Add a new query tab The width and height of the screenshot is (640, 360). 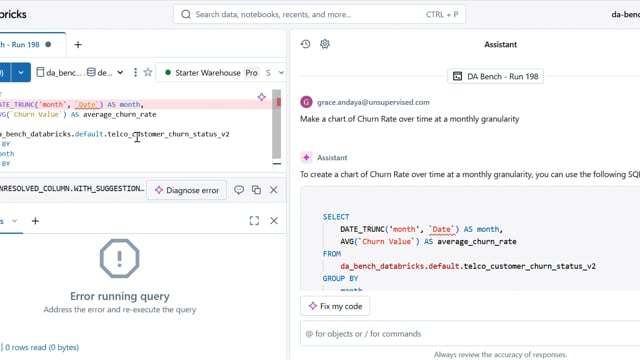(78, 44)
